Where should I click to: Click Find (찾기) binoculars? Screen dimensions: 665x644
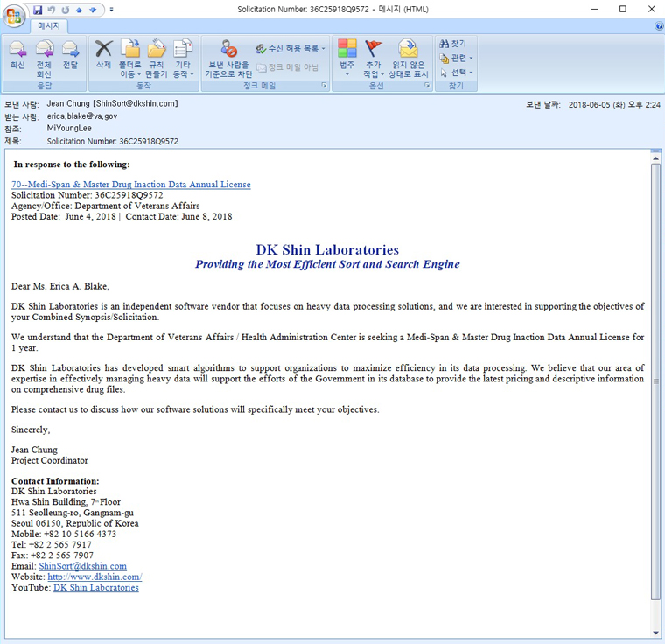pos(453,44)
